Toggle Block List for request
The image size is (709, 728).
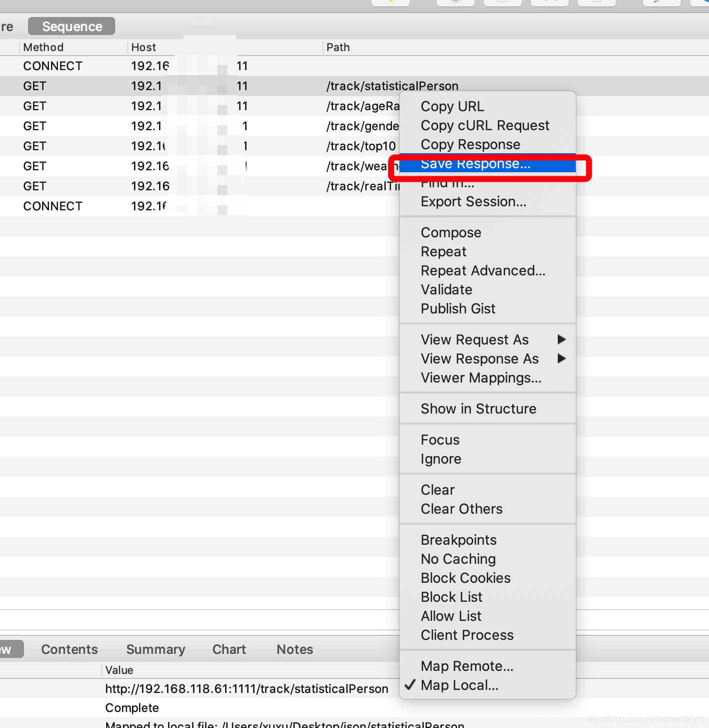[x=488, y=597]
